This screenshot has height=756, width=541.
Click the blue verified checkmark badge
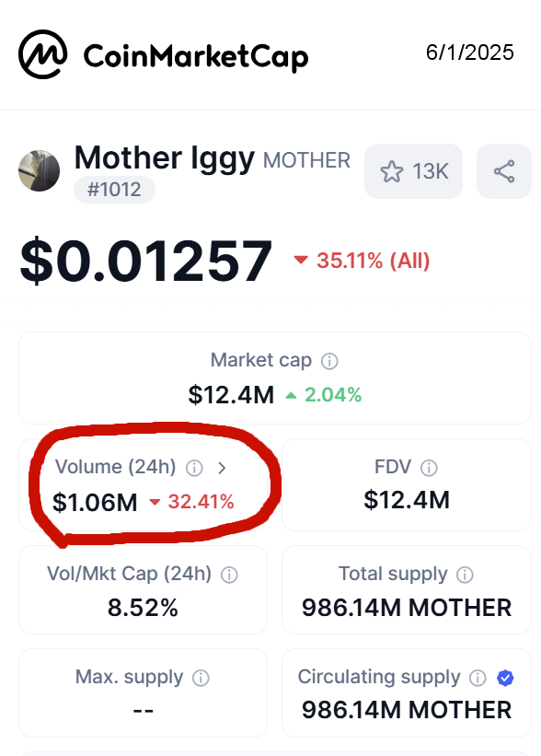coord(505,678)
